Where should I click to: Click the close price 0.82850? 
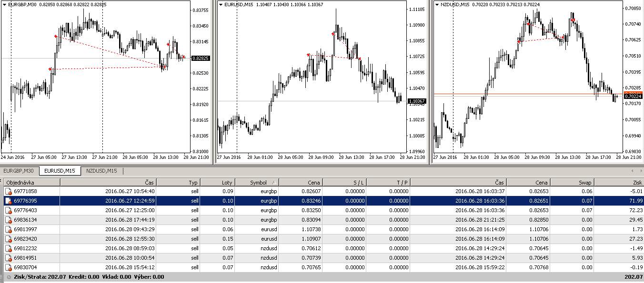pyautogui.click(x=538, y=220)
